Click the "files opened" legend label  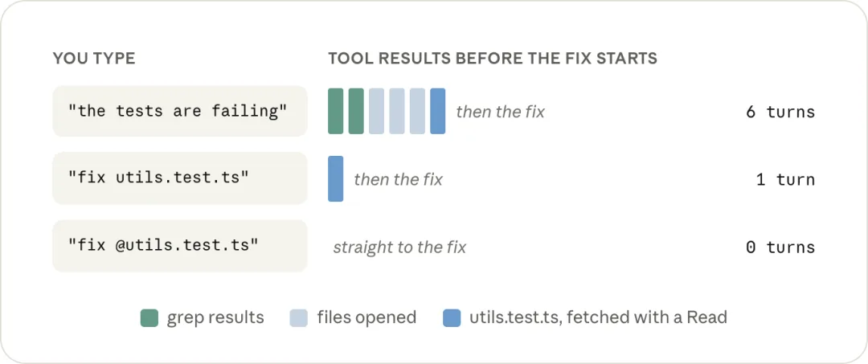(x=366, y=317)
